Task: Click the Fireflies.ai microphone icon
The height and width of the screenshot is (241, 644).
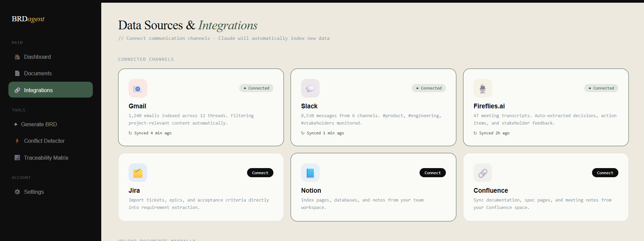Action: [483, 88]
